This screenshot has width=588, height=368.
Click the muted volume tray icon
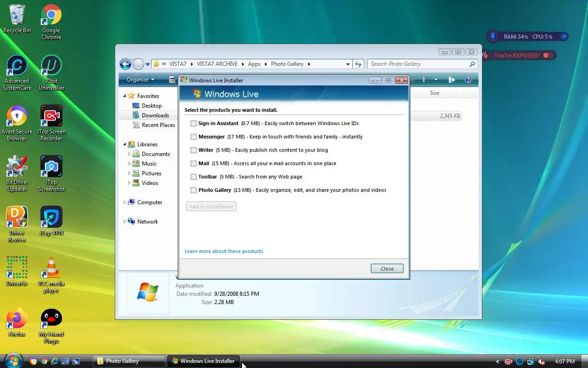point(542,362)
